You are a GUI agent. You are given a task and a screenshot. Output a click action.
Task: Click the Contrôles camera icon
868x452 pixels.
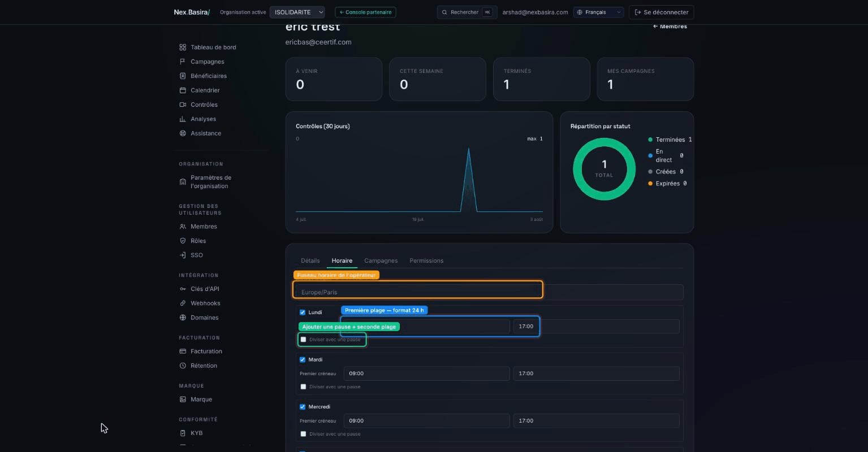[x=183, y=105]
